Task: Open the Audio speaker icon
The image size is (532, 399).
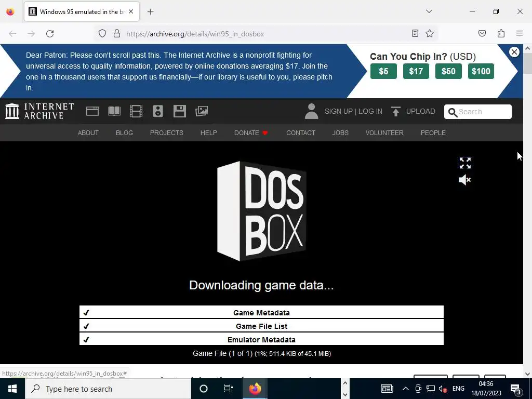Action: (158, 111)
